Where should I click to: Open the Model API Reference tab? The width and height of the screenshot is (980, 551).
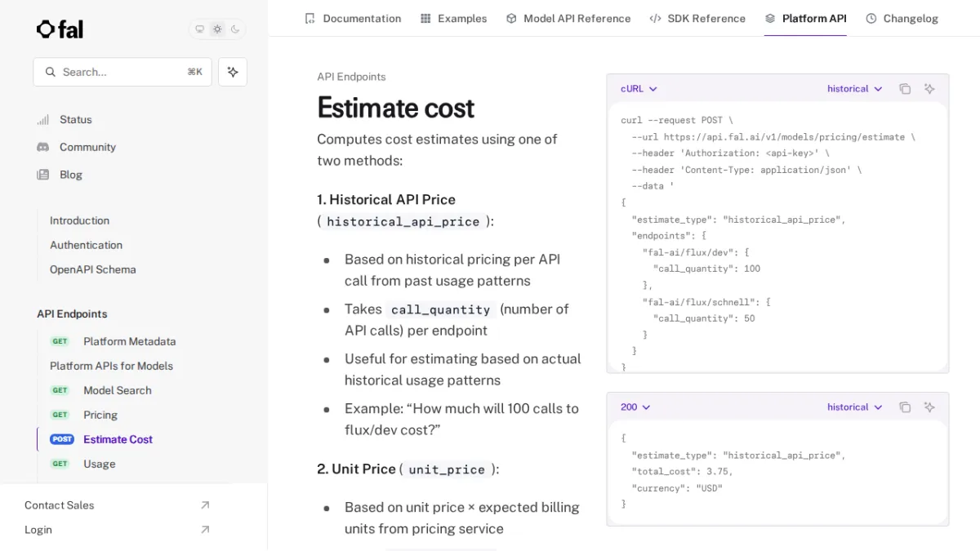pos(568,18)
